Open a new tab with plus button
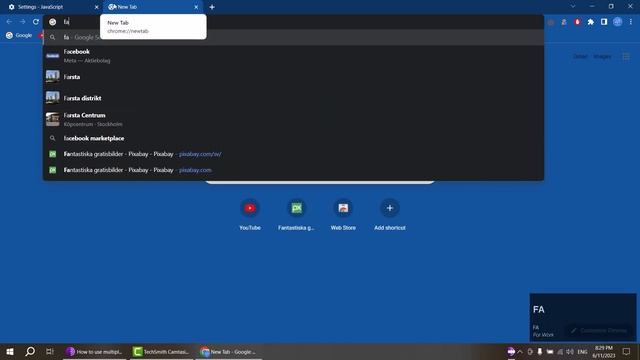The image size is (640, 360). pyautogui.click(x=212, y=7)
